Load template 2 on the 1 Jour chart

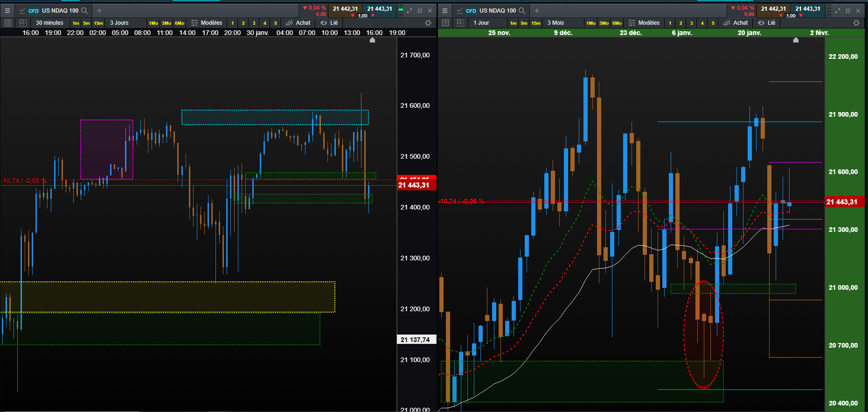click(681, 23)
